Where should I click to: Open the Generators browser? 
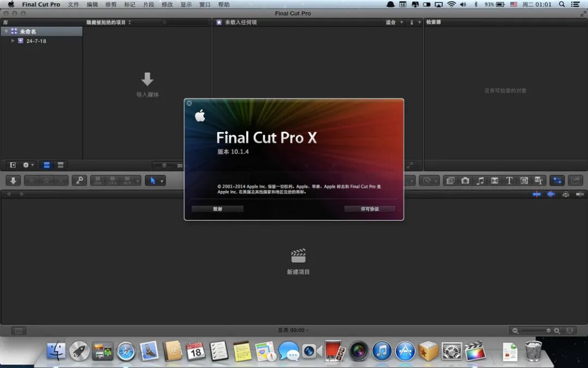click(524, 180)
